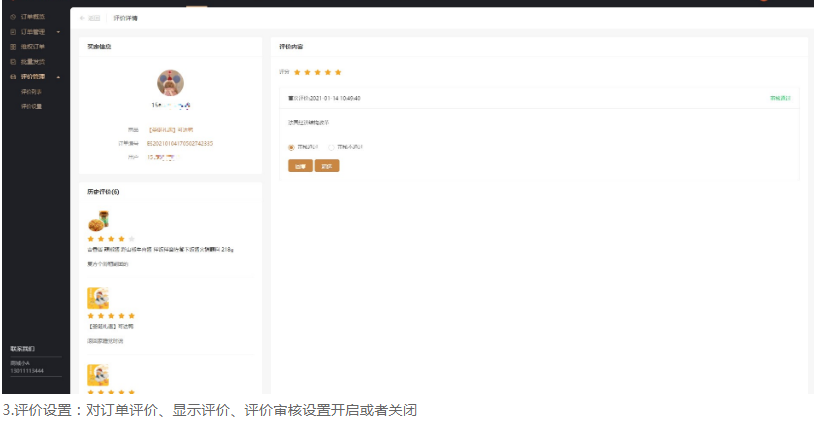814x430 pixels.
Task: Click the 评价管理 sidebar icon
Action: (13, 77)
